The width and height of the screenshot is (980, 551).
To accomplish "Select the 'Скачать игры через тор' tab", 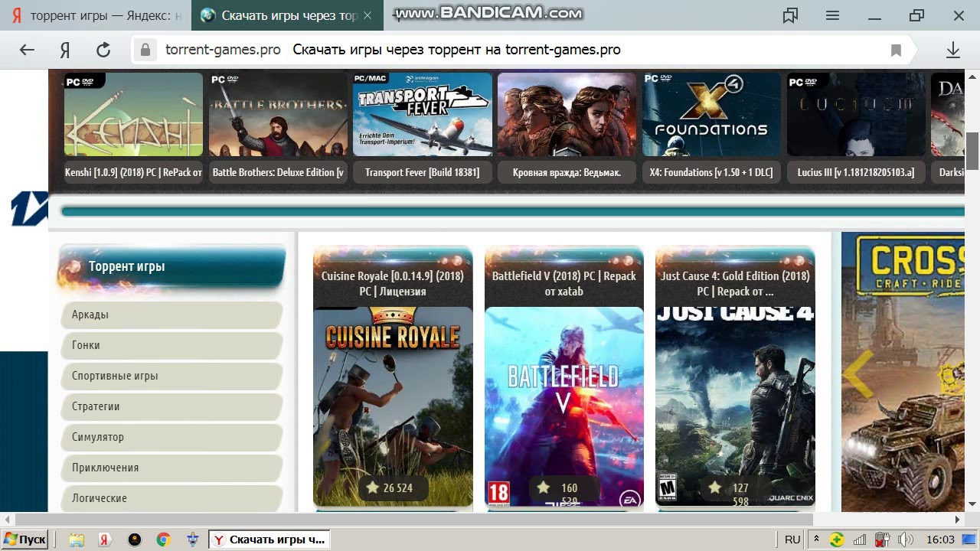I will pos(287,15).
